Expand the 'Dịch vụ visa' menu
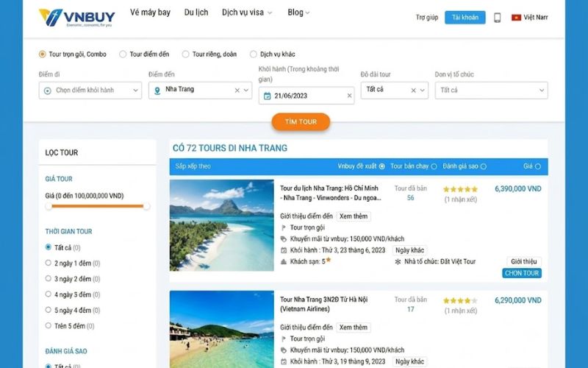588x368 pixels. (x=246, y=13)
